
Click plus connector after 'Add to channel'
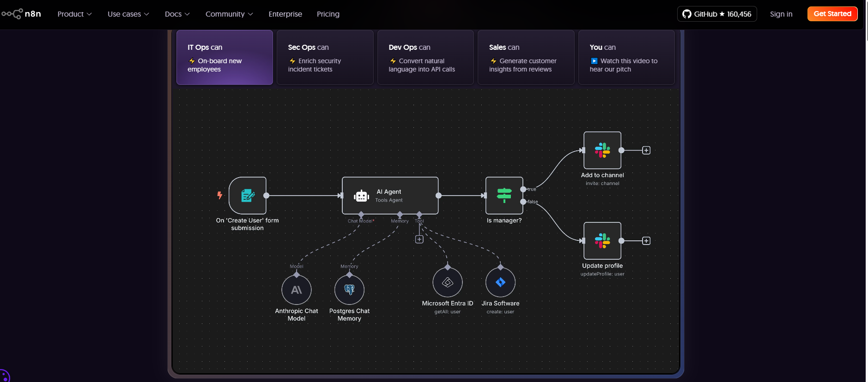[x=646, y=150]
